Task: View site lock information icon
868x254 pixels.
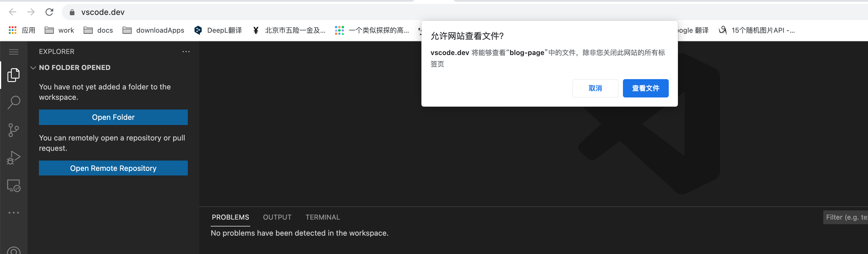Action: tap(72, 12)
